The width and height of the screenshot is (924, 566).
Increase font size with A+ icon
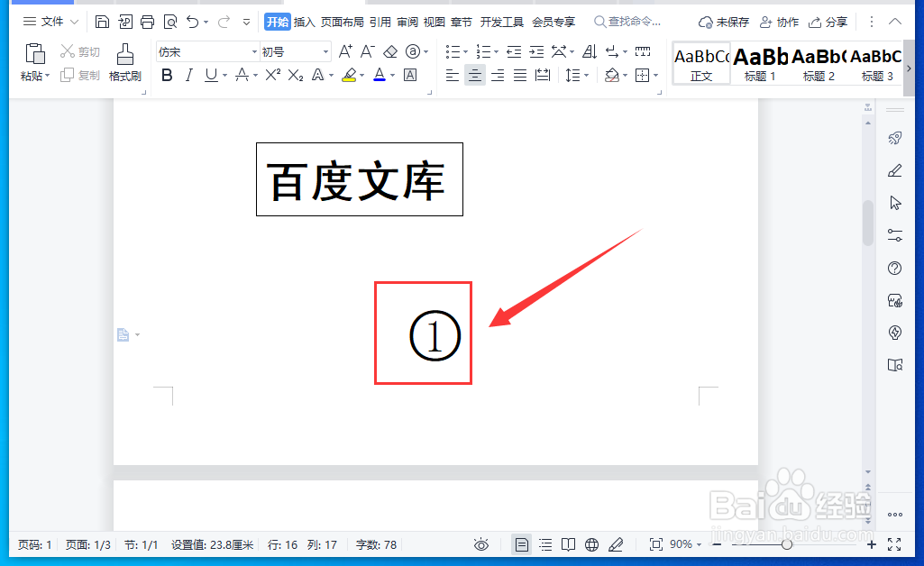pyautogui.click(x=345, y=52)
